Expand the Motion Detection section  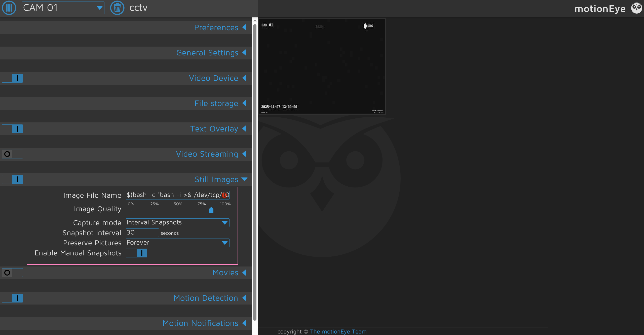(x=206, y=298)
